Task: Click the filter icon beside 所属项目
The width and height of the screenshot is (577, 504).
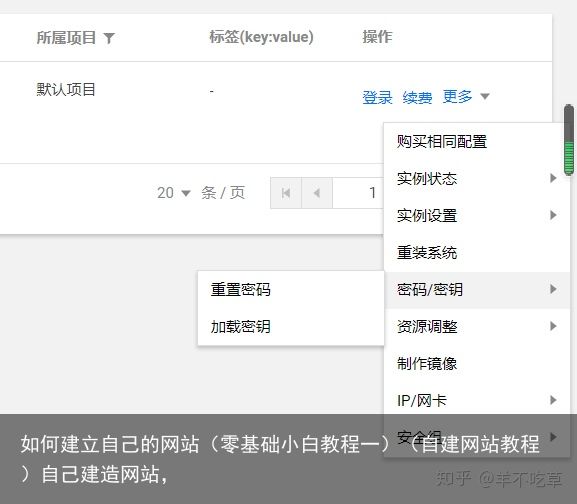Action: [x=109, y=38]
